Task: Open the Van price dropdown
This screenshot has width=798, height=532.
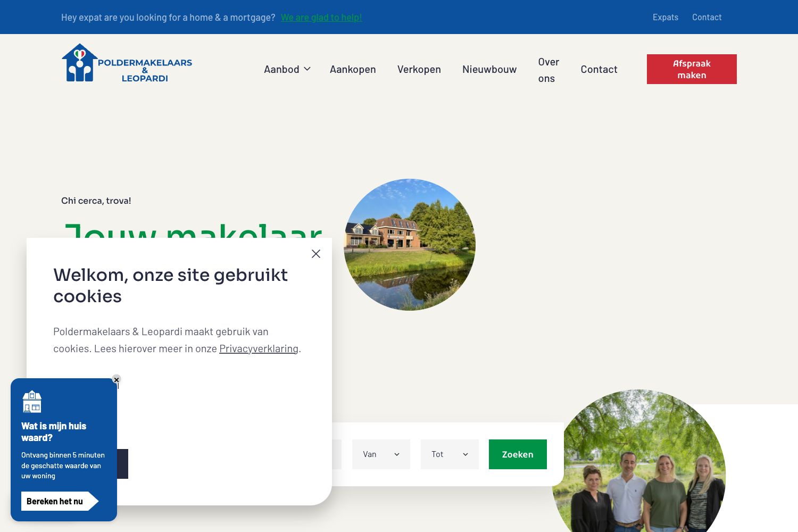Action: point(381,454)
